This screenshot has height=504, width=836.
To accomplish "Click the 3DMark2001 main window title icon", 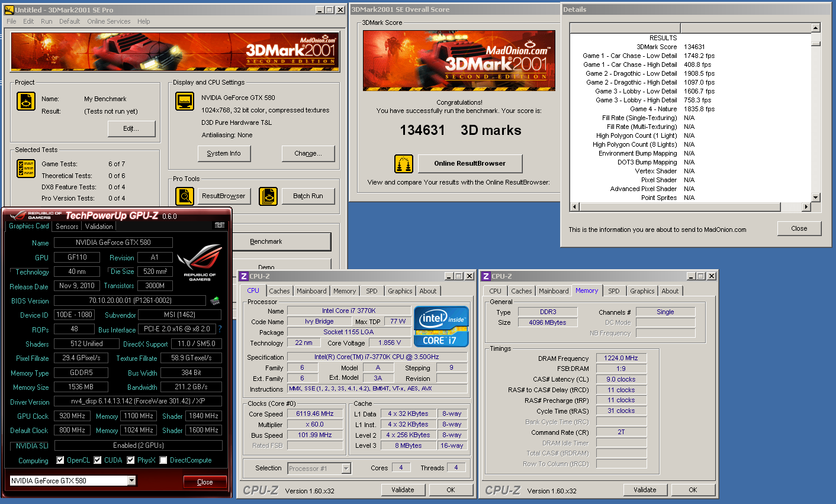I will (9, 9).
